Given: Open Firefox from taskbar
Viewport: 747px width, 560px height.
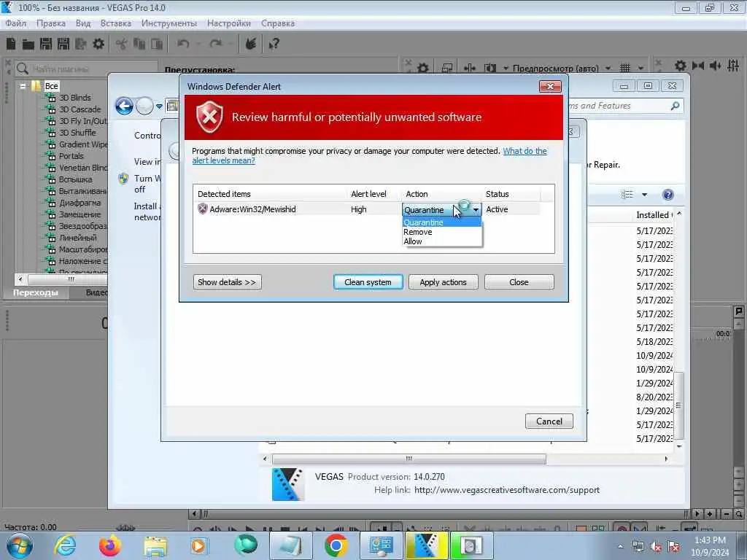Looking at the screenshot, I should pyautogui.click(x=110, y=545).
